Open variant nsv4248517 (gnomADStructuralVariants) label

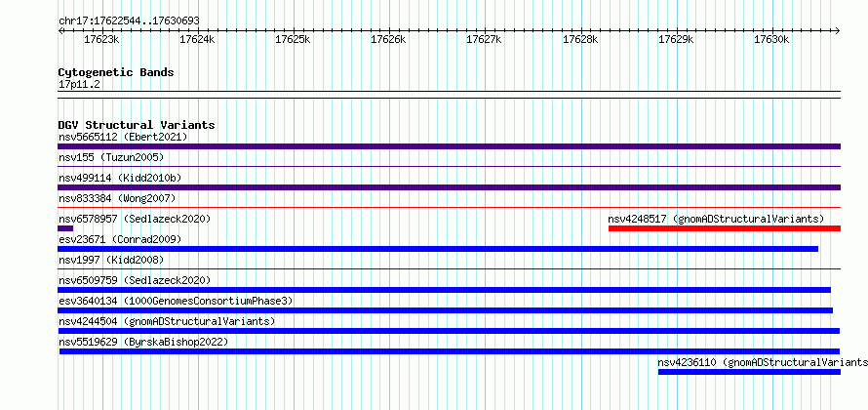click(716, 219)
